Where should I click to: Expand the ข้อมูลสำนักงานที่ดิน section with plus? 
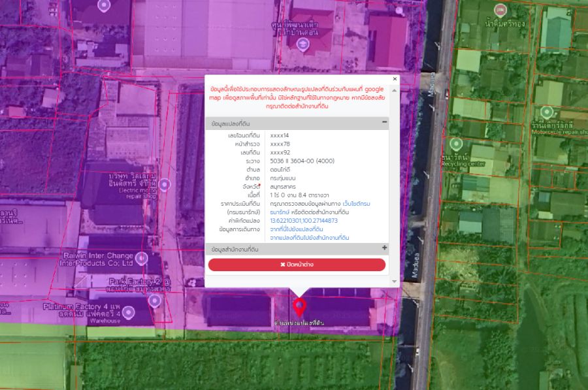pyautogui.click(x=384, y=248)
